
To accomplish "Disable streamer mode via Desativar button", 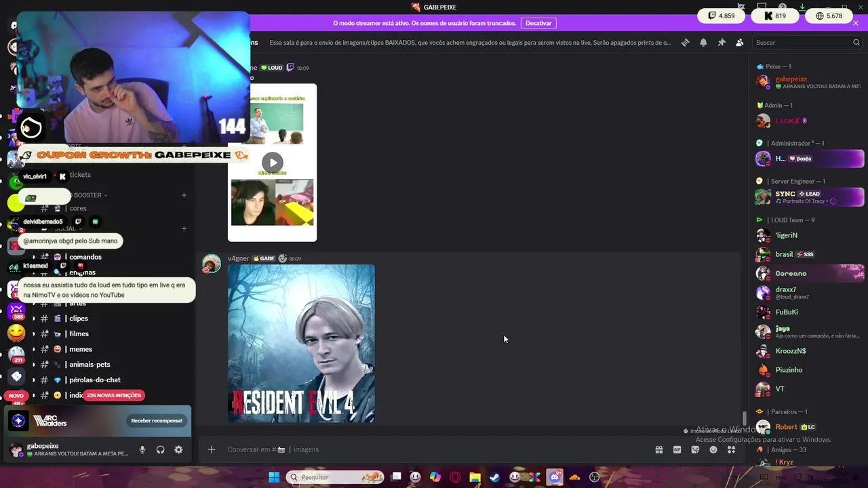I will pos(538,23).
